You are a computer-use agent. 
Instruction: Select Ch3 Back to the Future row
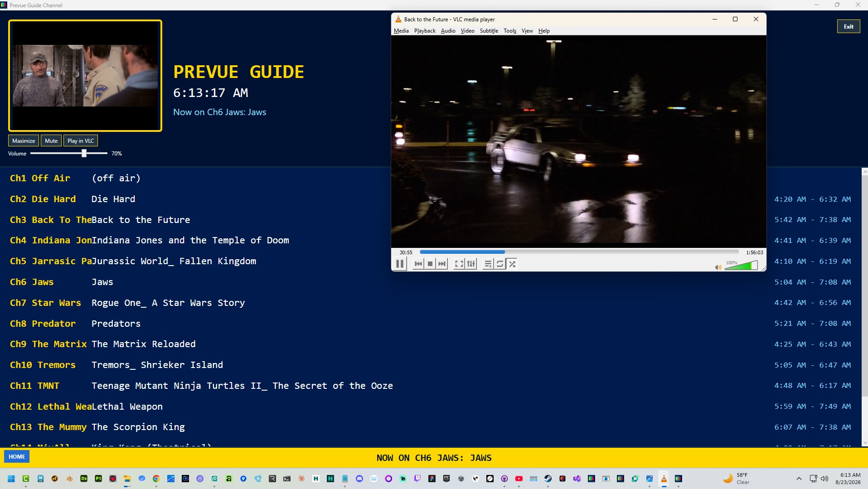tap(431, 220)
